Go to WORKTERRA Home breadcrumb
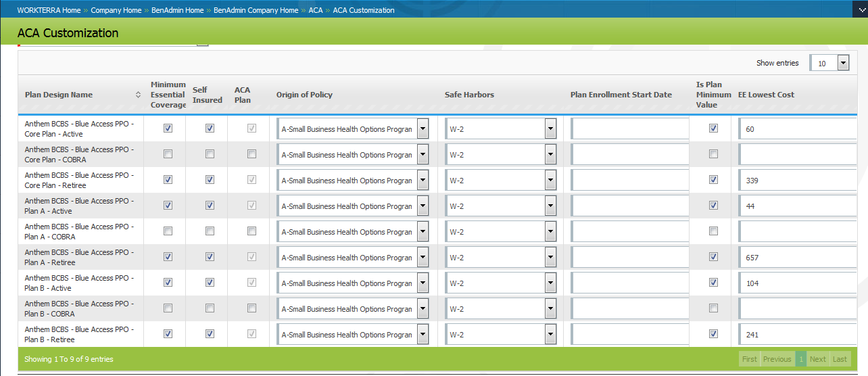Viewport: 868px width, 376px height. point(49,10)
